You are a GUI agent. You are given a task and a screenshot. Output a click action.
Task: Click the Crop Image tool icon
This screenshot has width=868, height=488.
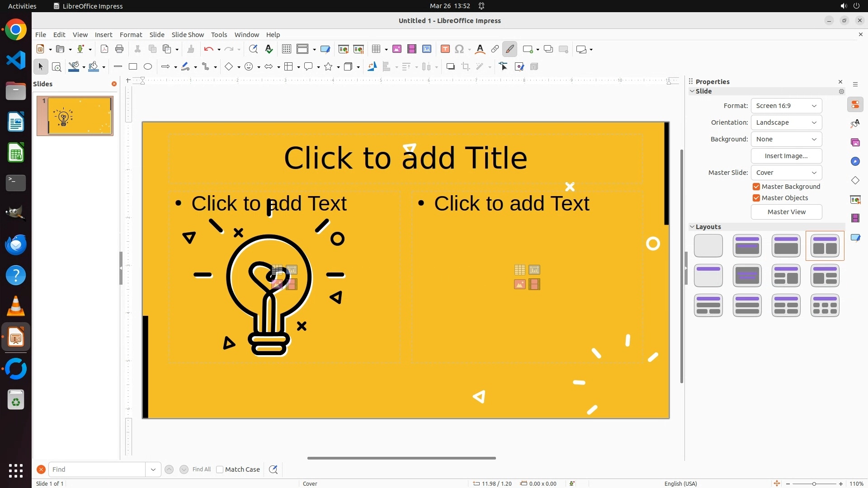point(465,67)
